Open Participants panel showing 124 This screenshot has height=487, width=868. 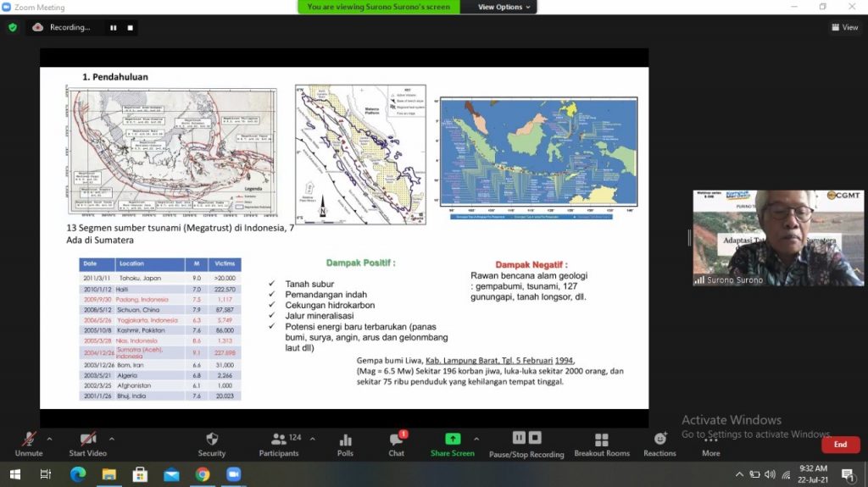tap(278, 445)
